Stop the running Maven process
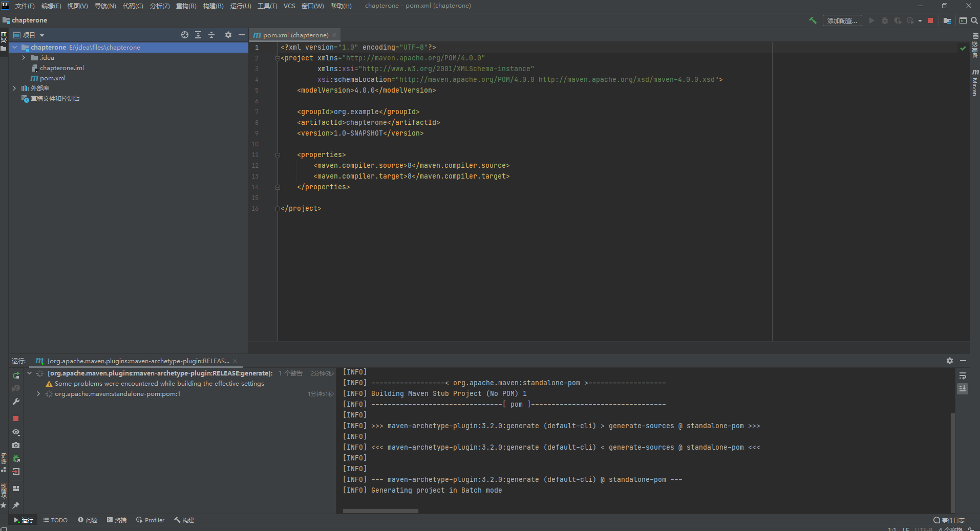Screen dimensions: 980x531 (x=16, y=418)
